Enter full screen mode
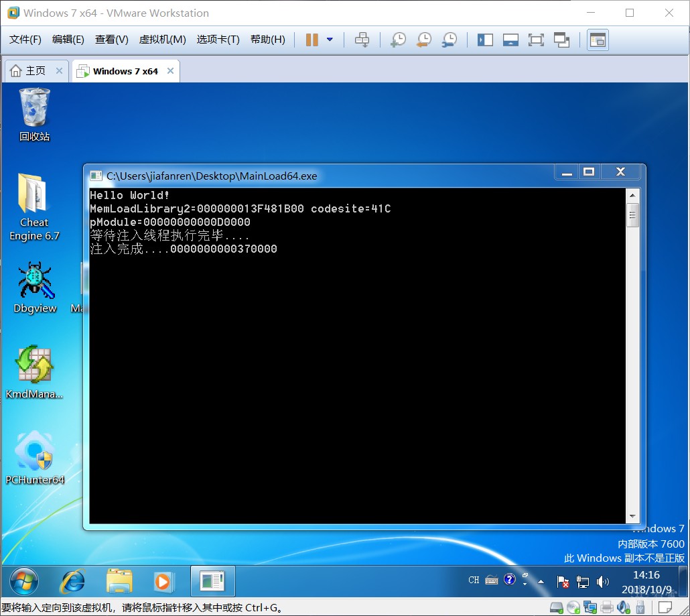The height and width of the screenshot is (616, 690). coord(535,40)
